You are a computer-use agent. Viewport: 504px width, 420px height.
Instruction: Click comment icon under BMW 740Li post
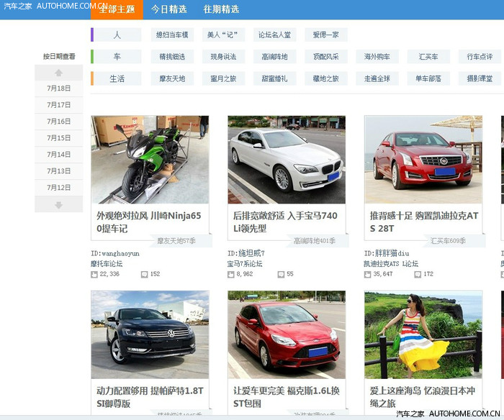[282, 274]
